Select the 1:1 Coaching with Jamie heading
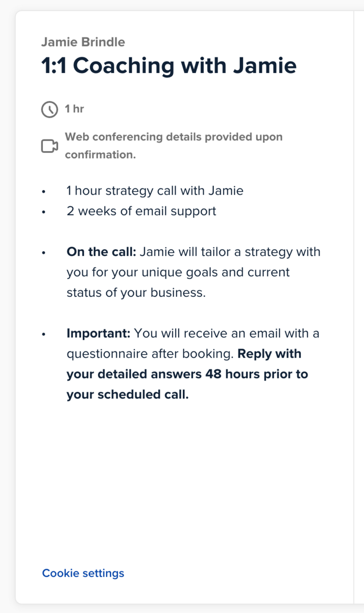 tap(168, 65)
